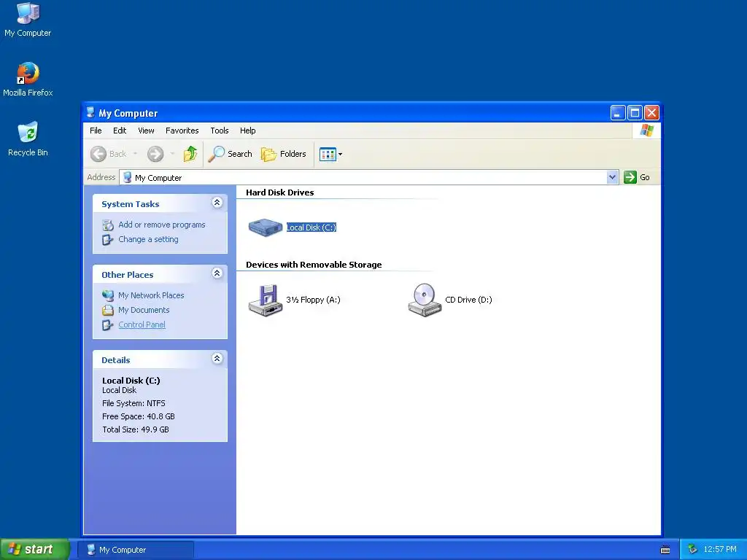
Task: Click the Address bar field
Action: point(364,177)
